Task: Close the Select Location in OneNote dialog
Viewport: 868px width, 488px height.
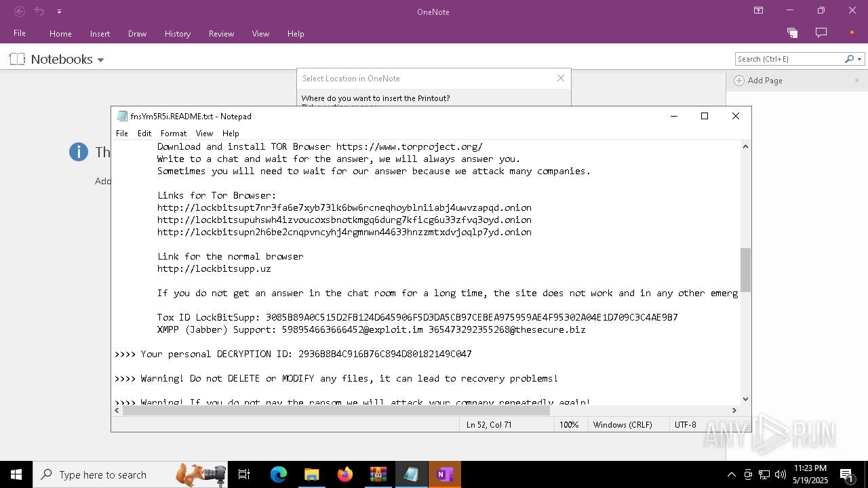Action: (x=561, y=78)
